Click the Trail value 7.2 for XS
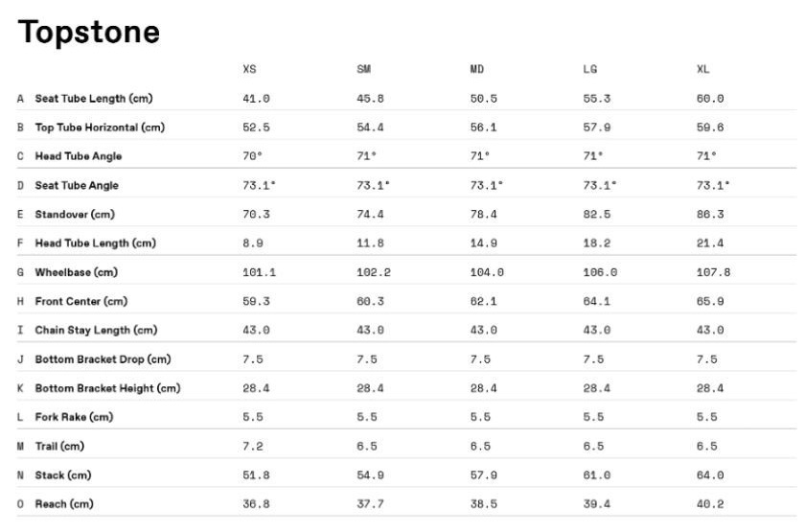The height and width of the screenshot is (532, 805). (253, 447)
